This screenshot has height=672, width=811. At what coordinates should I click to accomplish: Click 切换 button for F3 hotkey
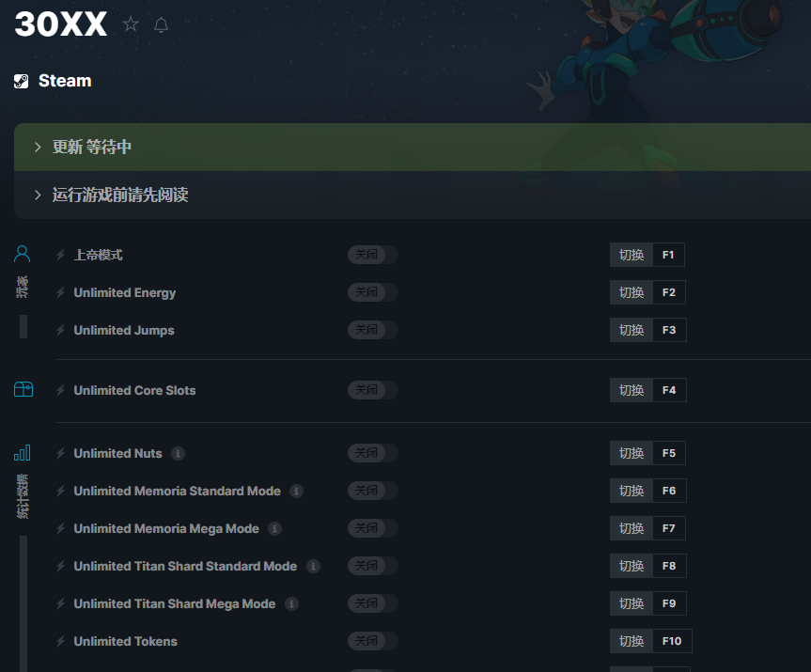coord(632,330)
